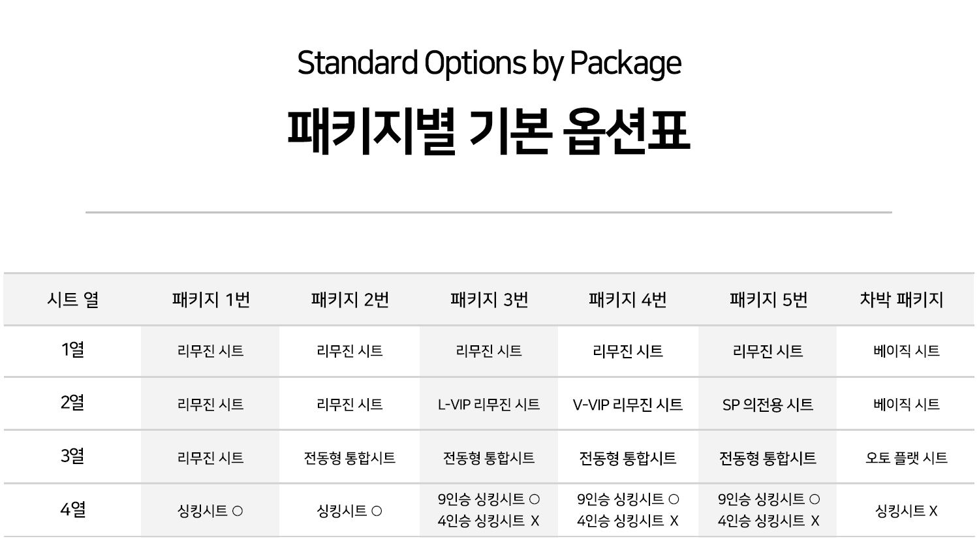This screenshot has height=560, width=979.
Task: Click the V-VIP 리무진 시트 cell
Action: pyautogui.click(x=627, y=405)
